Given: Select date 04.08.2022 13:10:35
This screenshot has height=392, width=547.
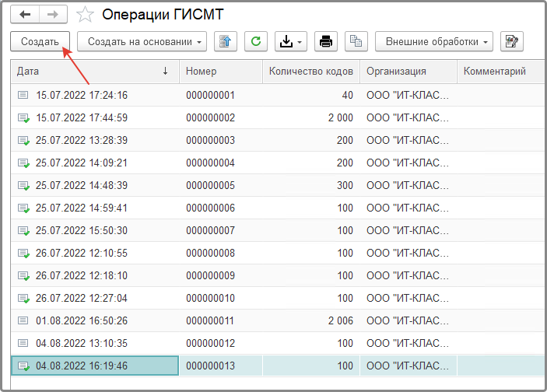Looking at the screenshot, I should tap(82, 343).
